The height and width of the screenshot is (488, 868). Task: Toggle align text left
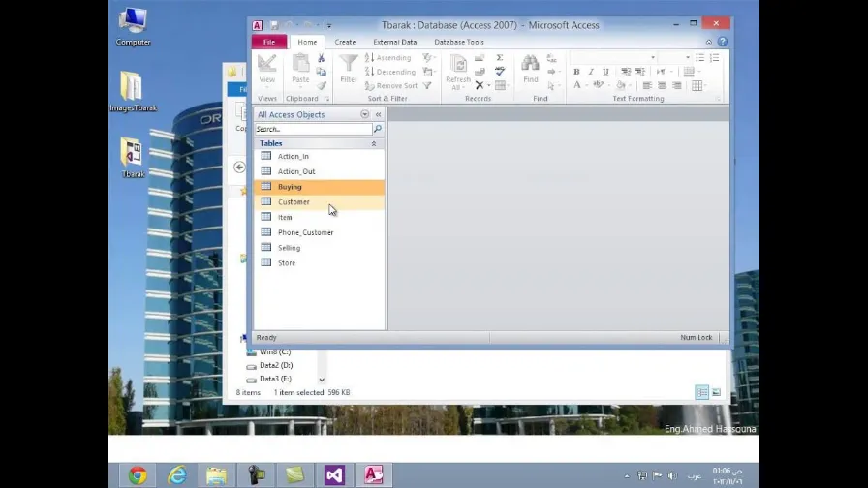tap(647, 86)
